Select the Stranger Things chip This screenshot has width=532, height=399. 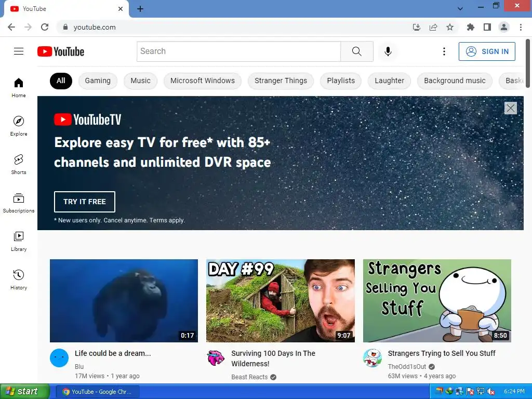(281, 81)
